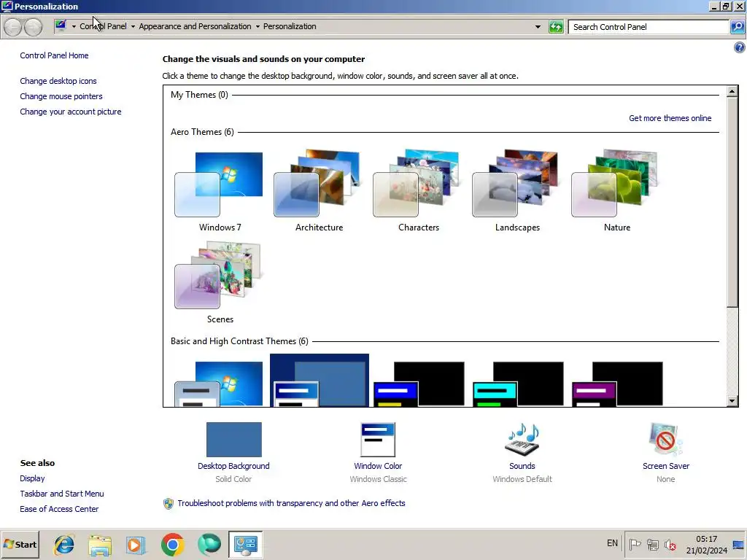
Task: Launch Internet Explorer from taskbar
Action: (x=64, y=544)
